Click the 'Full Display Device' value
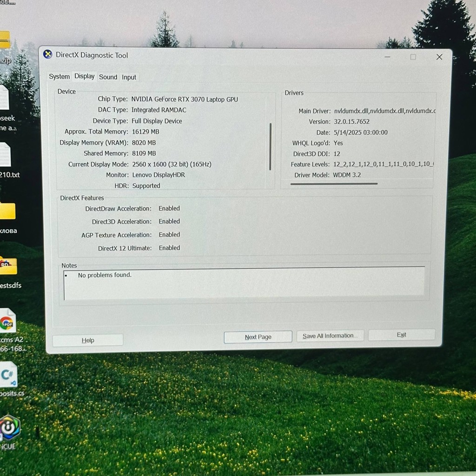The image size is (476, 476). pos(157,121)
